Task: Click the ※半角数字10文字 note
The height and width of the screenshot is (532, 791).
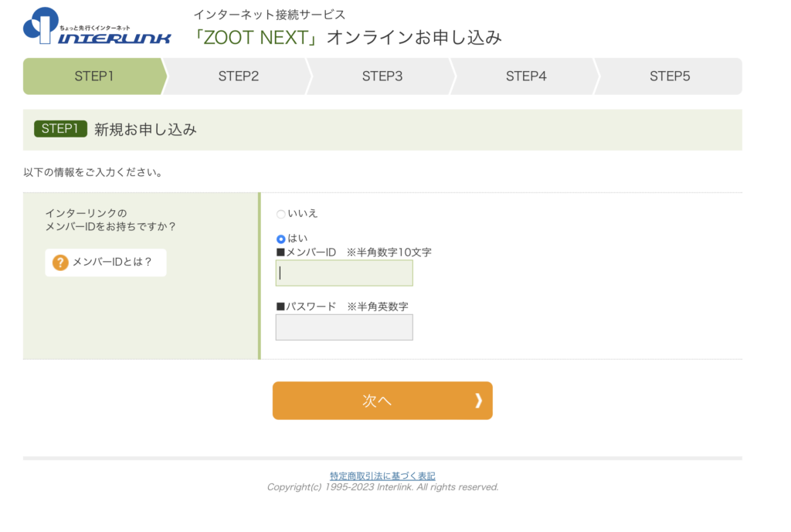Action: 389,252
